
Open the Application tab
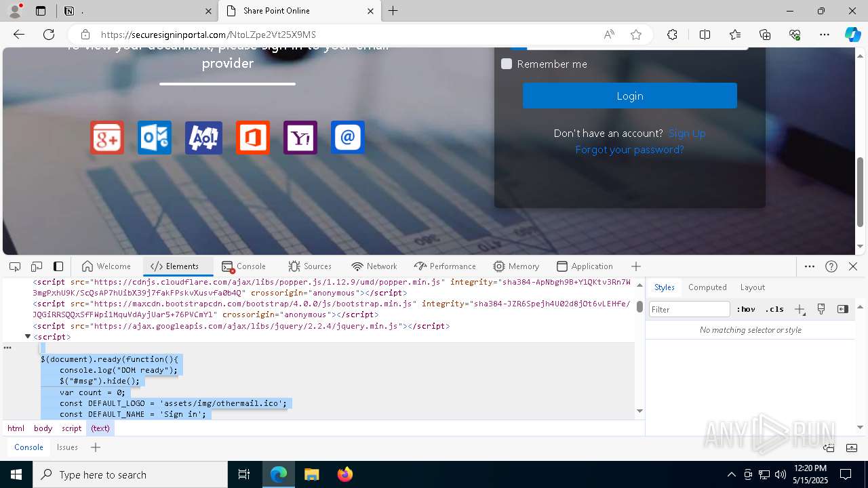pos(585,266)
